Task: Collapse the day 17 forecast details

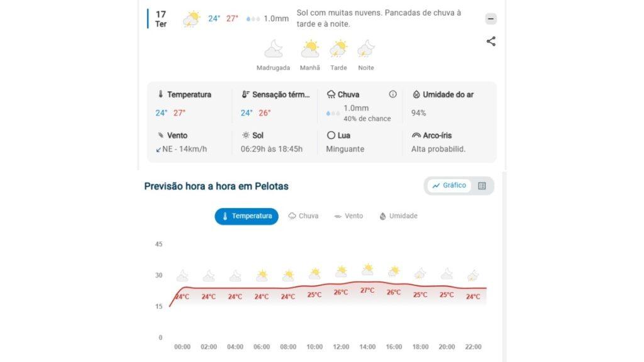Action: pyautogui.click(x=491, y=19)
